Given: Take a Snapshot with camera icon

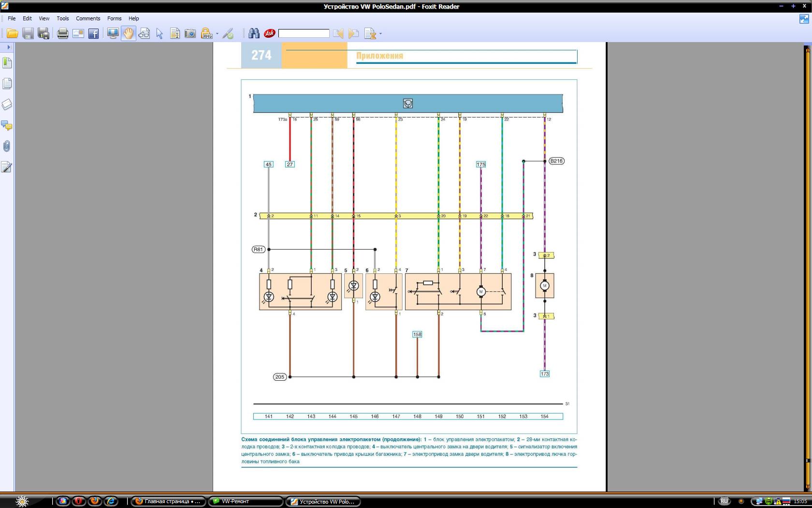Looking at the screenshot, I should pos(190,33).
